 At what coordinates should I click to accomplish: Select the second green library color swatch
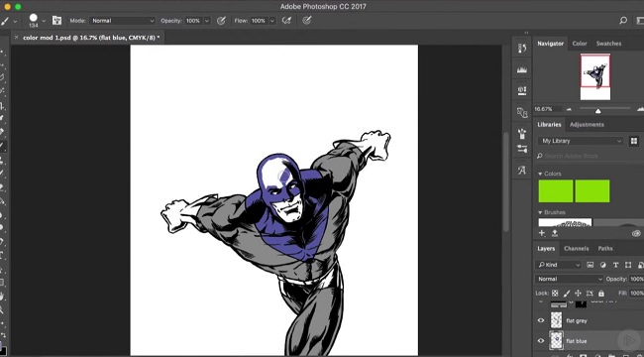click(x=592, y=190)
